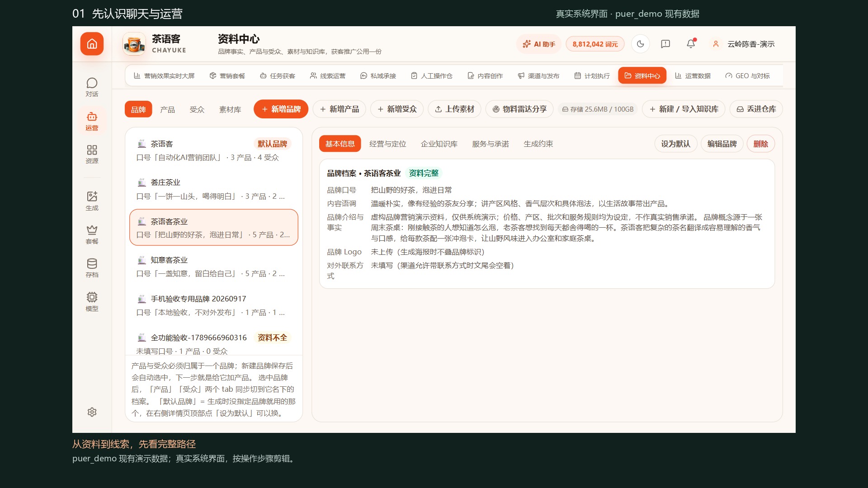Go to 私域承接 nav item
Viewport: 868px width, 488px height.
click(378, 76)
